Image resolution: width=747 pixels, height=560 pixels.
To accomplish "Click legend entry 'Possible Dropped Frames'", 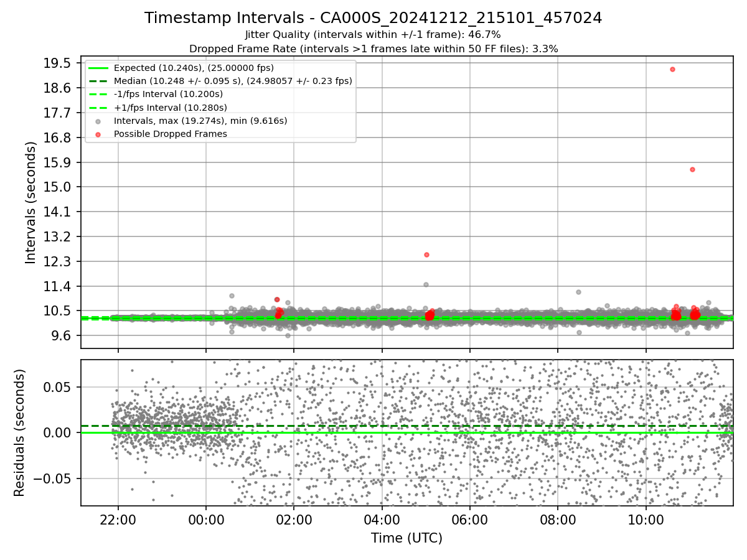I will tap(170, 134).
